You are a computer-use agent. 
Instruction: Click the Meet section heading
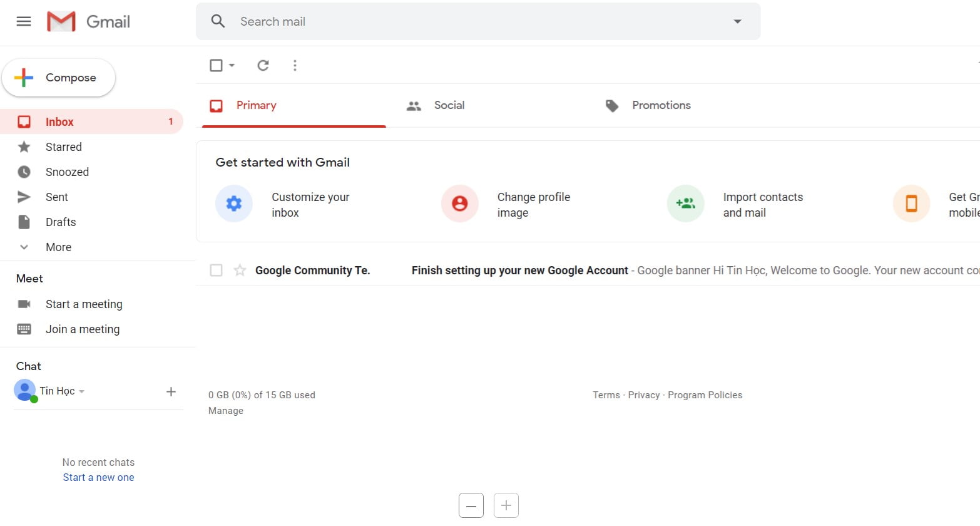pyautogui.click(x=29, y=279)
